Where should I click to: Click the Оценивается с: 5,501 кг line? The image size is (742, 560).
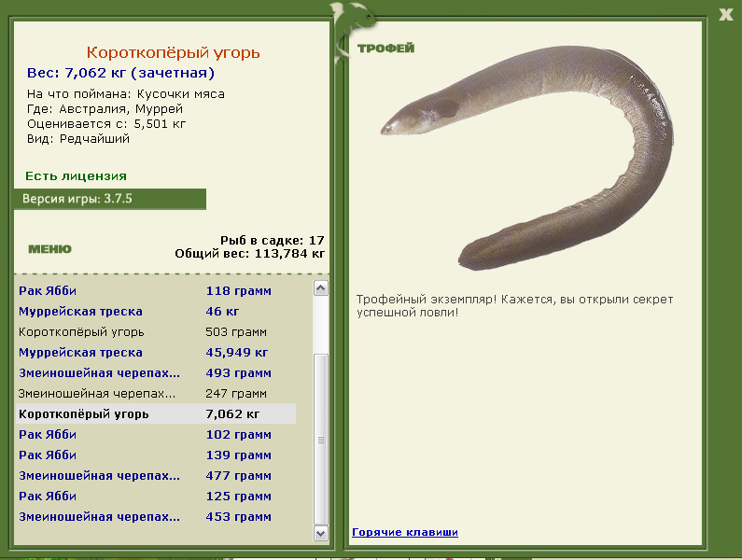pyautogui.click(x=106, y=124)
